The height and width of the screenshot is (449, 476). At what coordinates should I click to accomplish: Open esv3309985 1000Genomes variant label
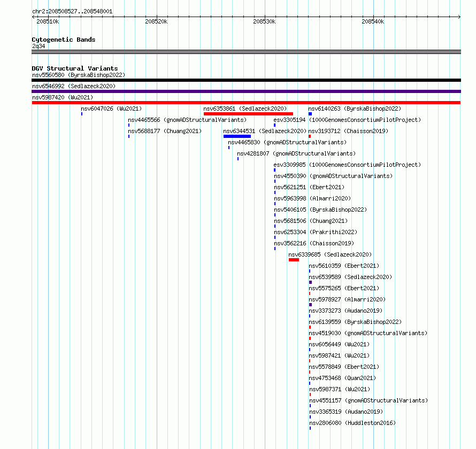pyautogui.click(x=347, y=165)
